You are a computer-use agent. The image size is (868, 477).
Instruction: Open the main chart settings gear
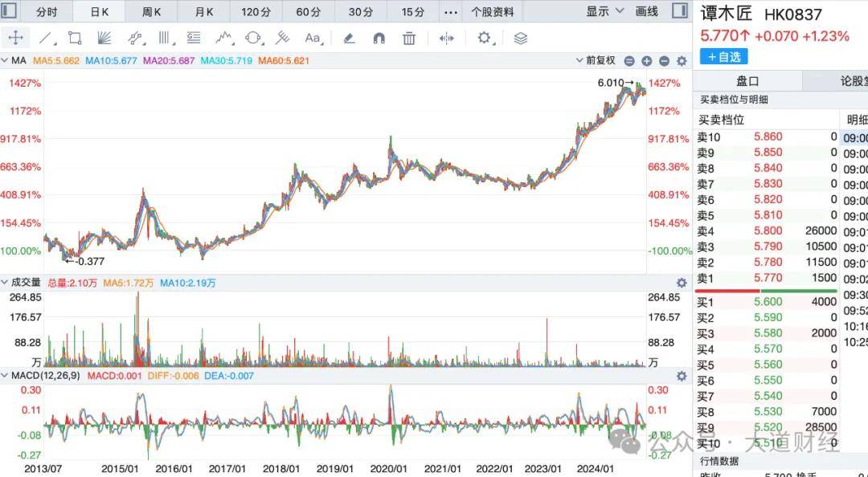click(682, 61)
